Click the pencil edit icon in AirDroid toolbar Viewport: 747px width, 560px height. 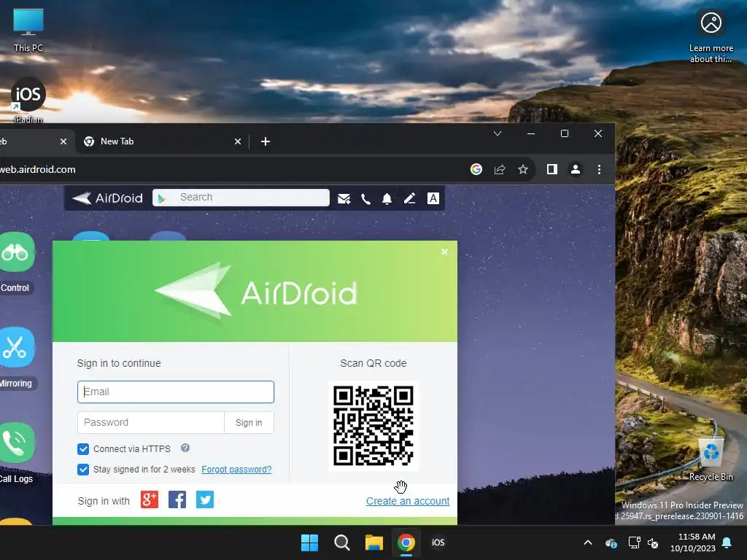tap(410, 198)
